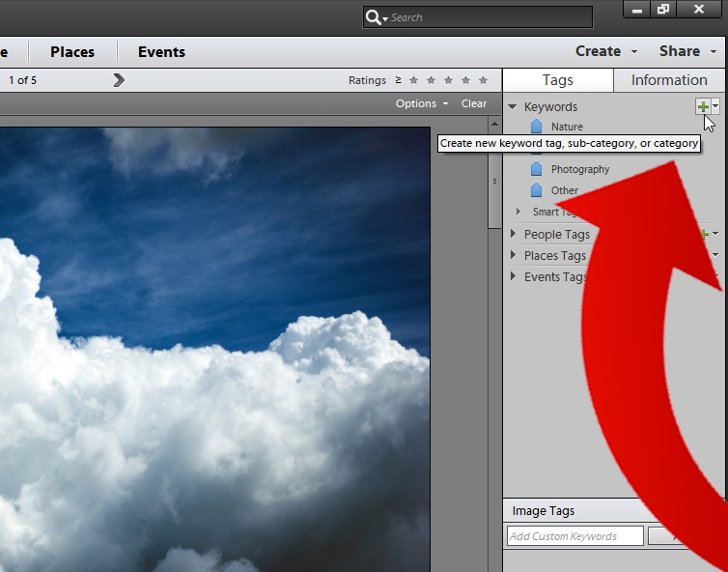Image resolution: width=728 pixels, height=572 pixels.
Task: Set rating filter to two stars
Action: (x=431, y=80)
